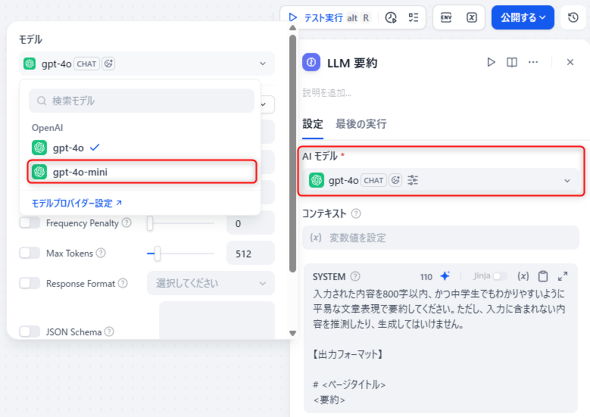Open the prompt generator sparkle icon
Viewport: 590px width, 417px height.
445,276
